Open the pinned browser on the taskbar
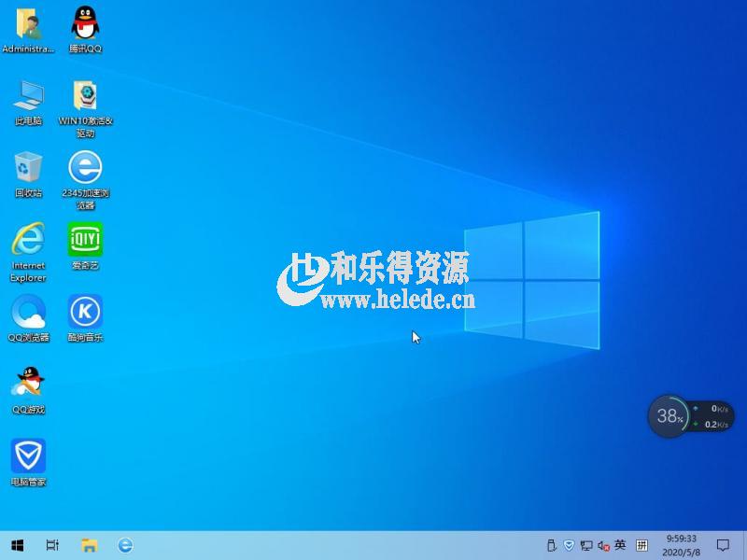 [125, 545]
